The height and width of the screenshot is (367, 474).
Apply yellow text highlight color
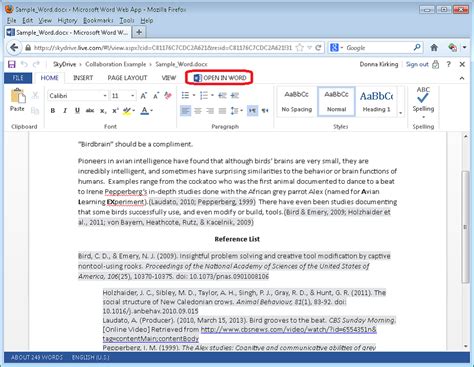point(127,111)
